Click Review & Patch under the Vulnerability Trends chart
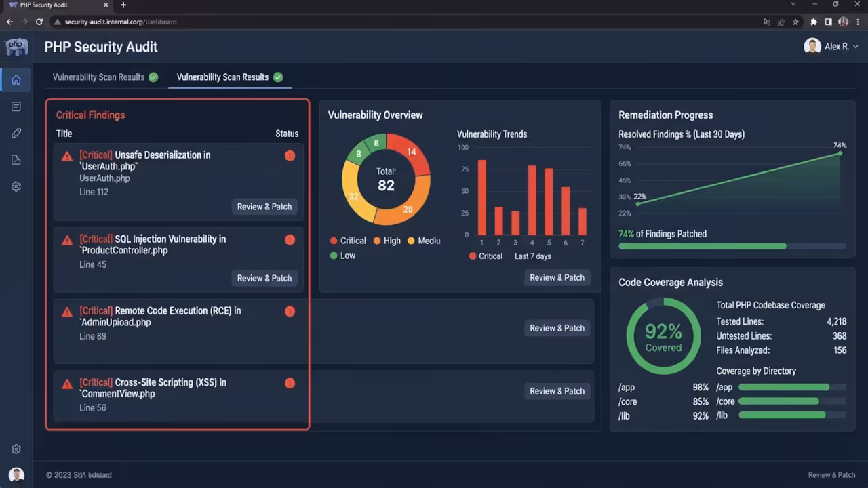The height and width of the screenshot is (488, 868). 557,277
